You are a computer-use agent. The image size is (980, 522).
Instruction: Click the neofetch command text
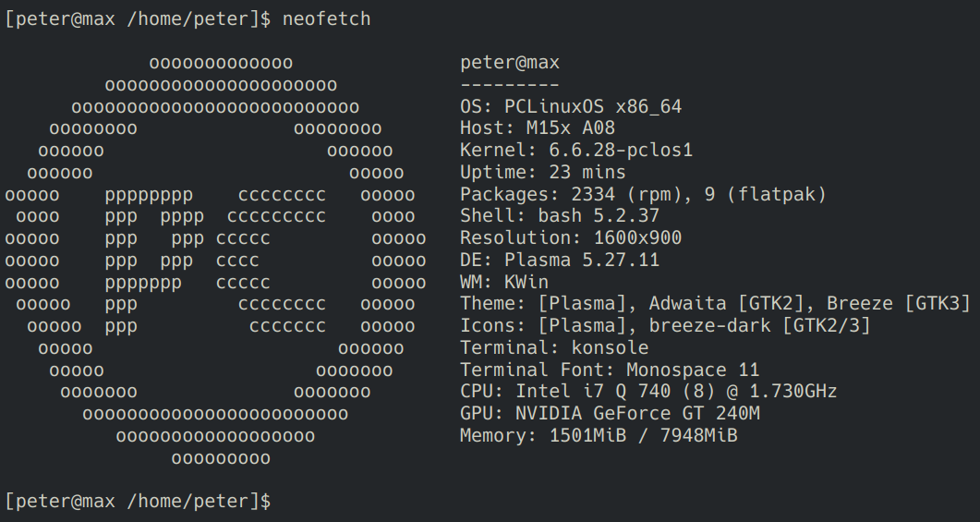tap(326, 18)
